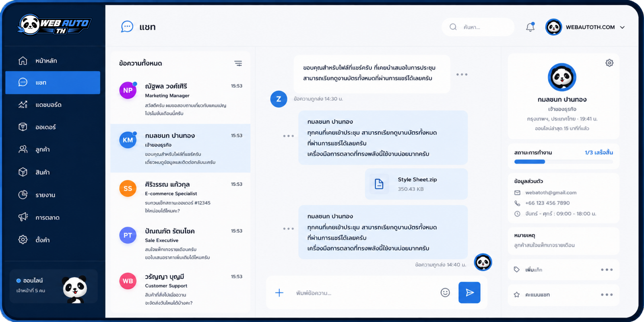
Task: Click the สถานะการทำงาน progress bar
Action: 563,162
